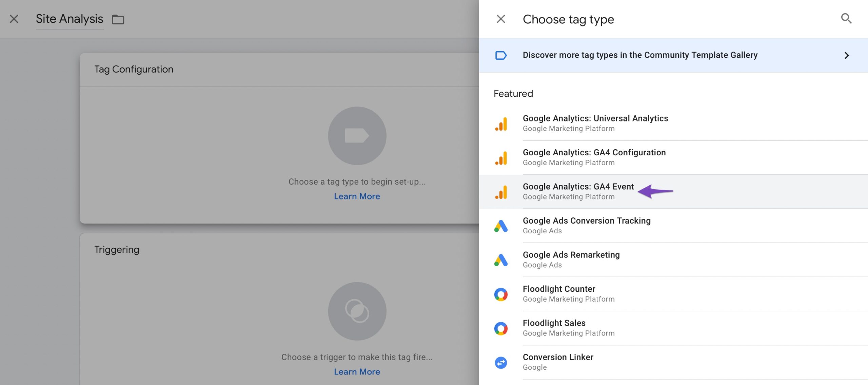The width and height of the screenshot is (868, 385).
Task: Click the Triggering section header
Action: click(x=117, y=250)
